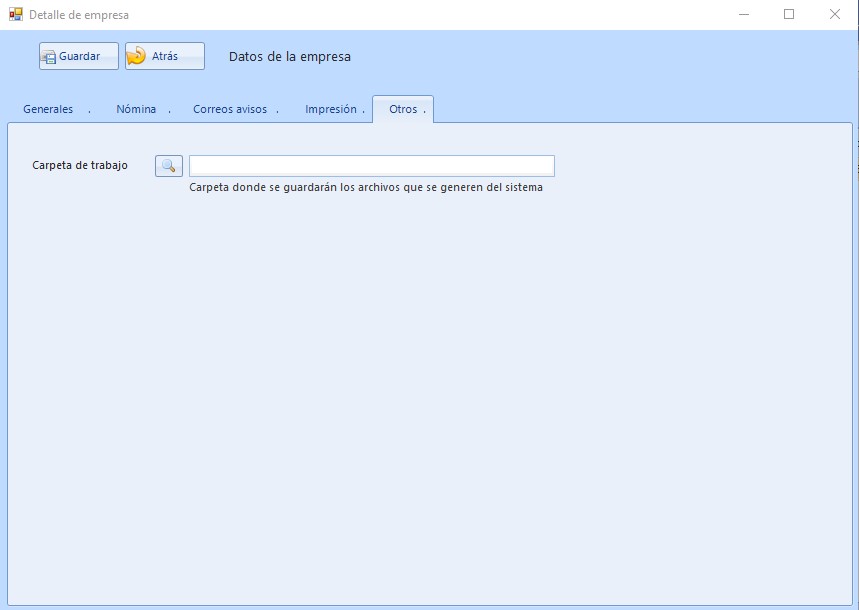Viewport: 859px width, 610px height.
Task: Click the Guardar save button
Action: tap(79, 56)
